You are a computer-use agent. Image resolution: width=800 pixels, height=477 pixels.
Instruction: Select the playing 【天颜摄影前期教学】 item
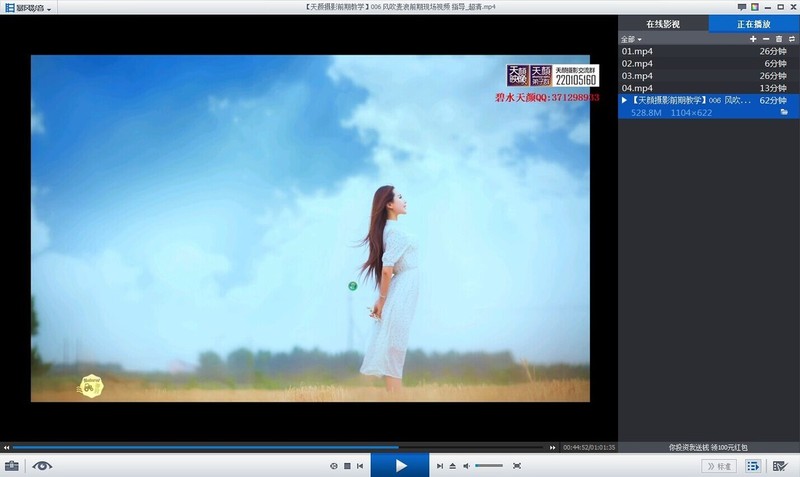click(x=708, y=106)
